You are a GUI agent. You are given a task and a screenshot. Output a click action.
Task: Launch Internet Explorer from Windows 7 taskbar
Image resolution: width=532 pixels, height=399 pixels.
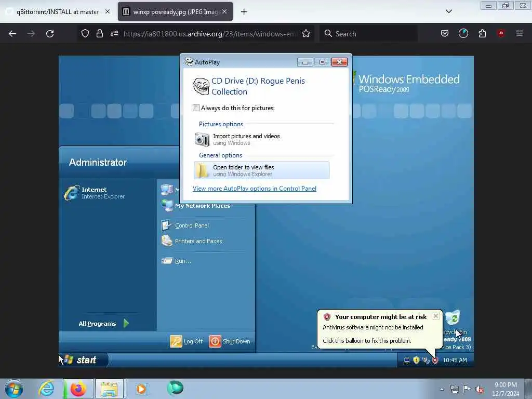[x=46, y=389]
